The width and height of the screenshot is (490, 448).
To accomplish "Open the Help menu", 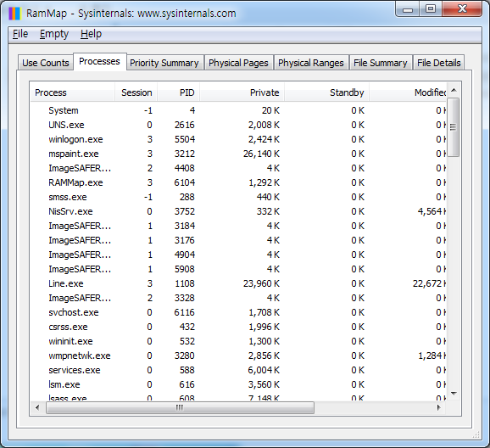I will click(91, 34).
